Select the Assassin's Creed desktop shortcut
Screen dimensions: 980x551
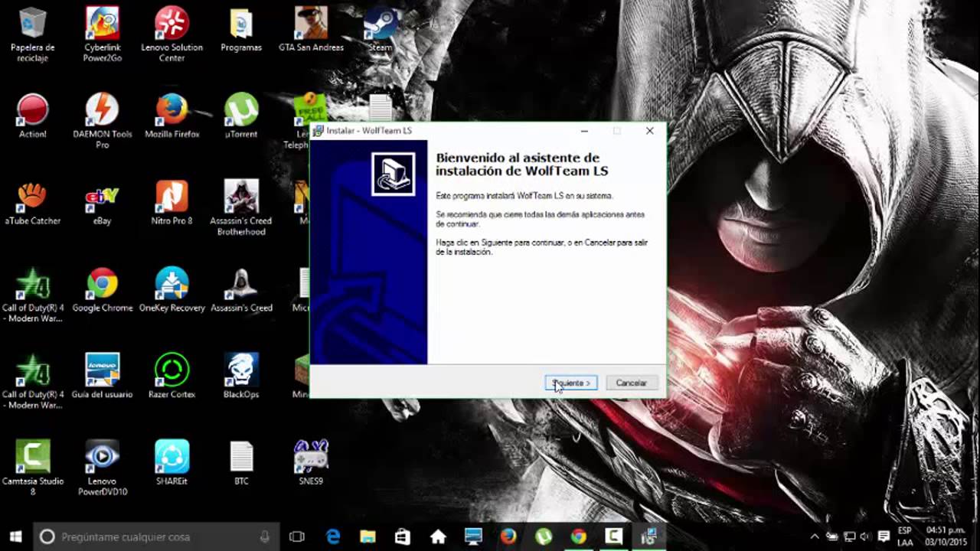pyautogui.click(x=241, y=290)
